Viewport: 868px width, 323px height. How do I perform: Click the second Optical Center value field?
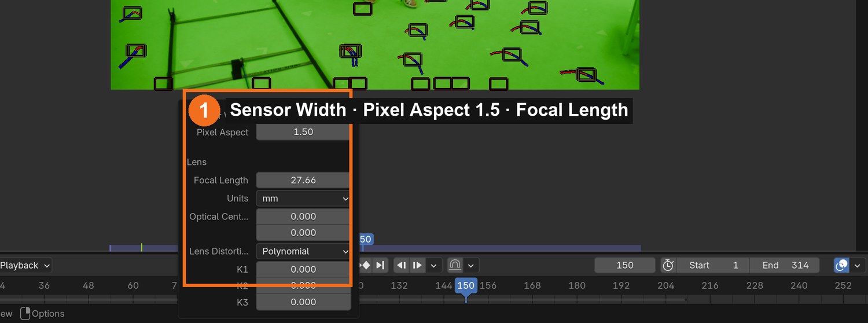303,232
